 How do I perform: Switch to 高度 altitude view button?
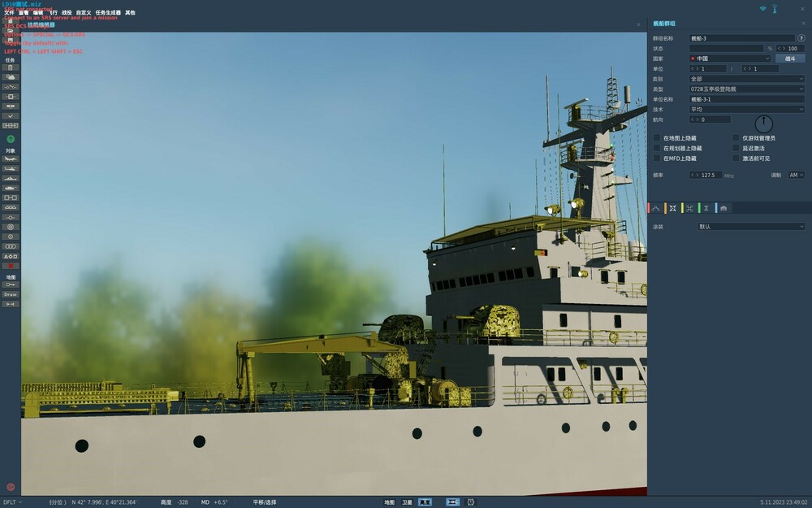[425, 501]
